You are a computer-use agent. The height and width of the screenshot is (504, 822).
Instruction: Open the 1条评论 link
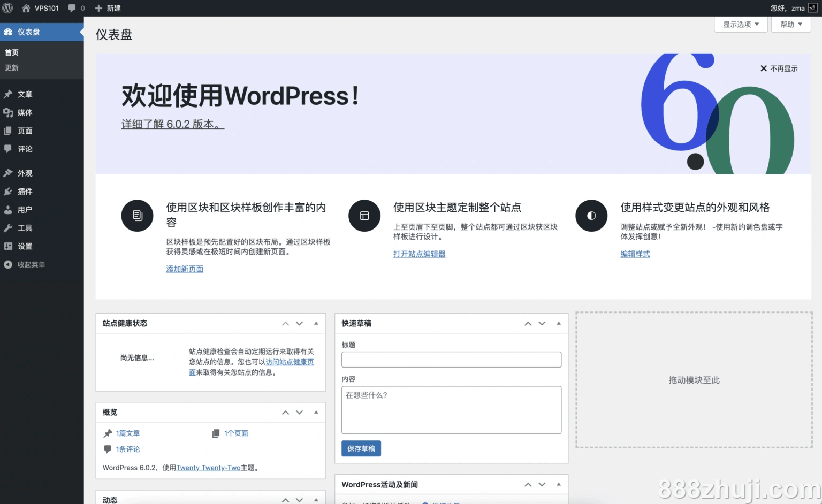(x=128, y=449)
